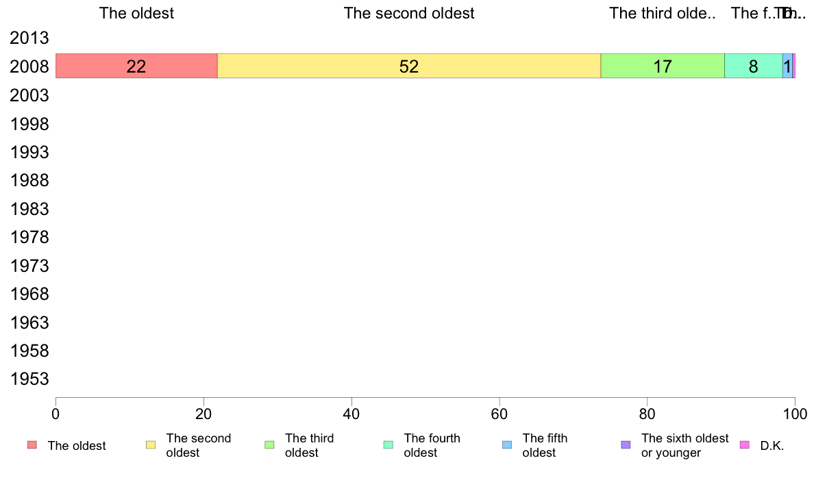Select the yellow bar segment labeled 52
Image resolution: width=814 pixels, height=504 pixels.
(x=409, y=66)
